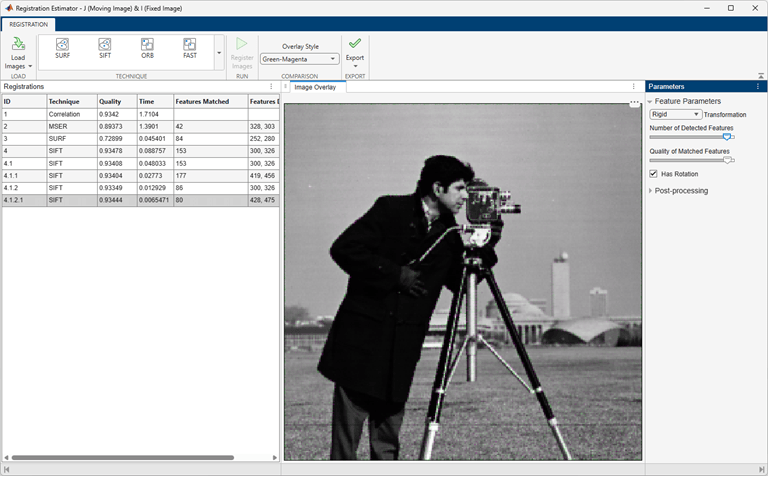Image resolution: width=768 pixels, height=477 pixels.
Task: Click the quality value 0.9342
Action: tap(109, 114)
